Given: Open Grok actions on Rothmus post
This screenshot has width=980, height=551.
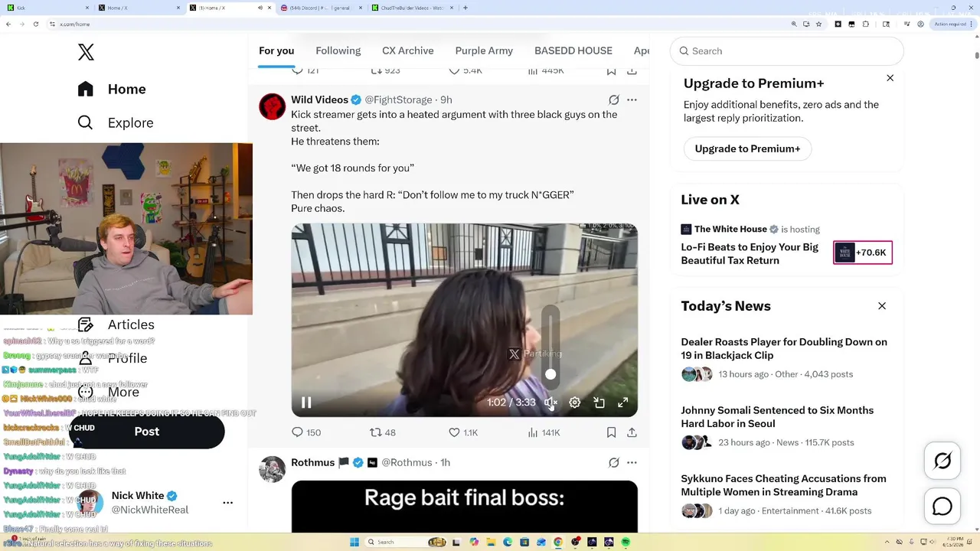Looking at the screenshot, I should [x=613, y=462].
